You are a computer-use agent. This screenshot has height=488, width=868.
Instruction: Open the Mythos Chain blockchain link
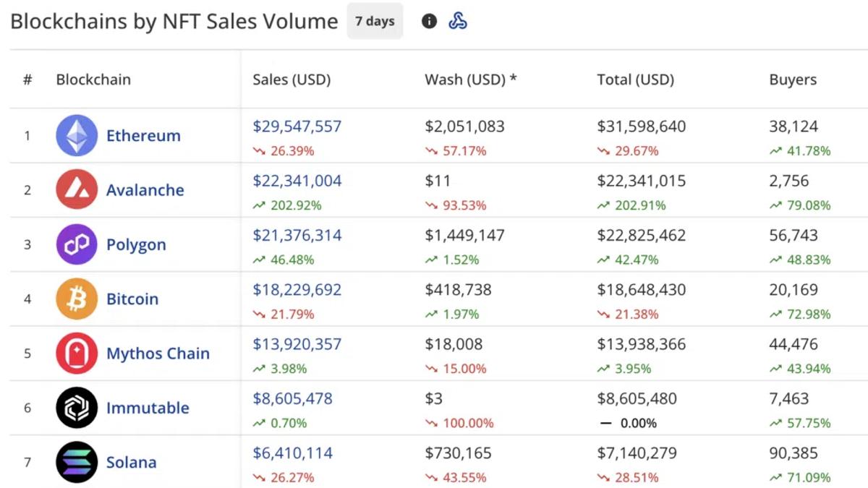click(158, 354)
